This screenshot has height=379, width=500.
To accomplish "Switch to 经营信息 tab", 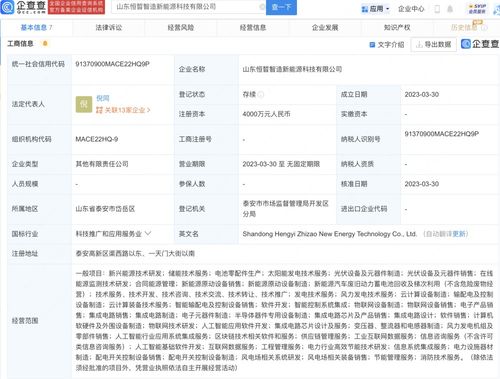I will (x=253, y=28).
